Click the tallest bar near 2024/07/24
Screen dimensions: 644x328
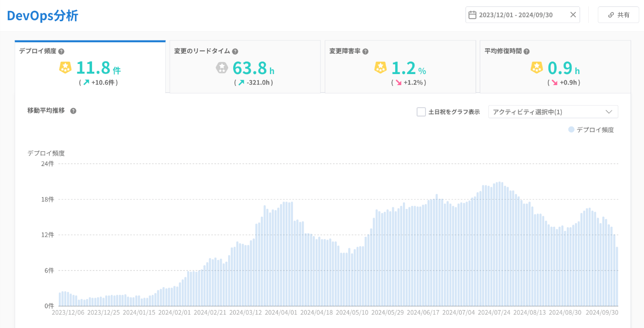tap(500, 244)
